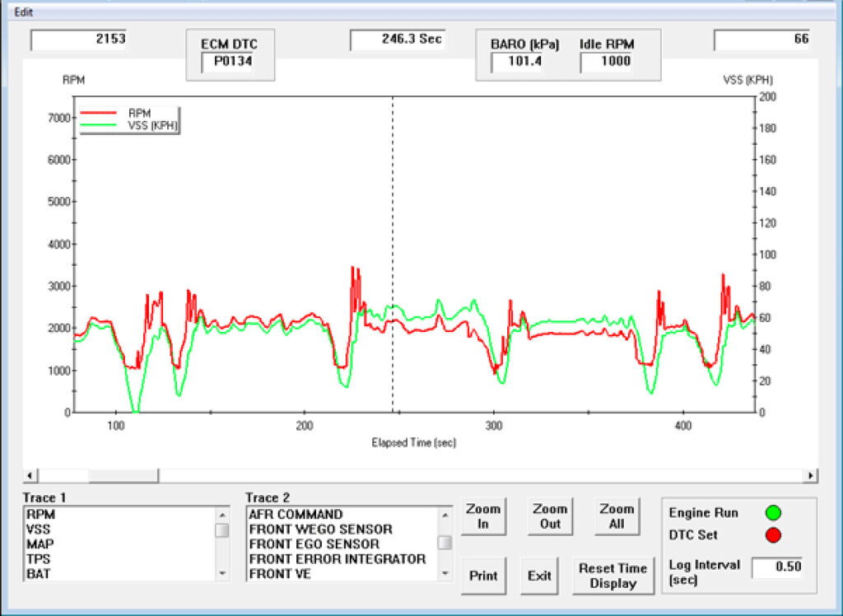The height and width of the screenshot is (616, 843).
Task: Select MAP in Trace 1 list
Action: click(39, 544)
